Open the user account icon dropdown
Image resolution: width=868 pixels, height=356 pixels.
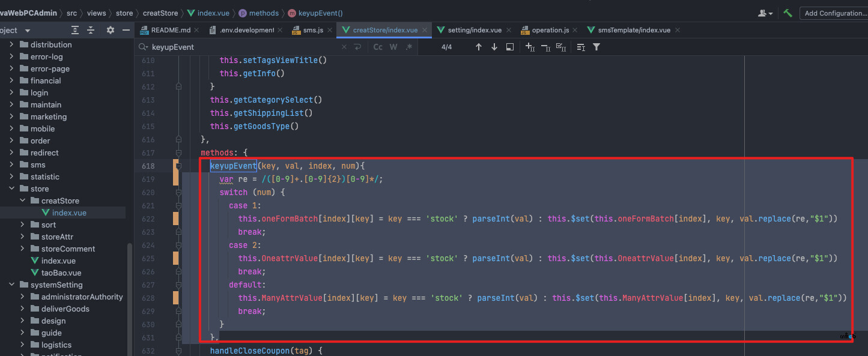coord(765,13)
